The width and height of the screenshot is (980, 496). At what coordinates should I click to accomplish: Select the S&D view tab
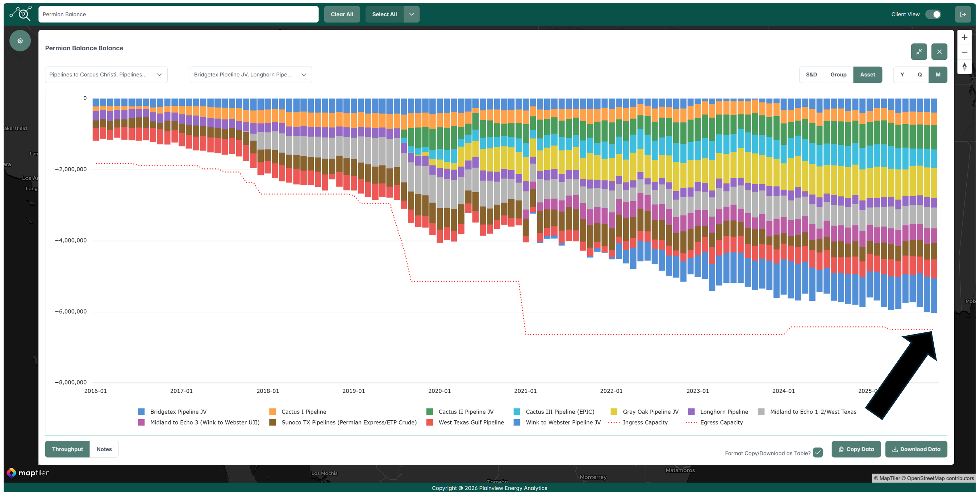click(811, 75)
